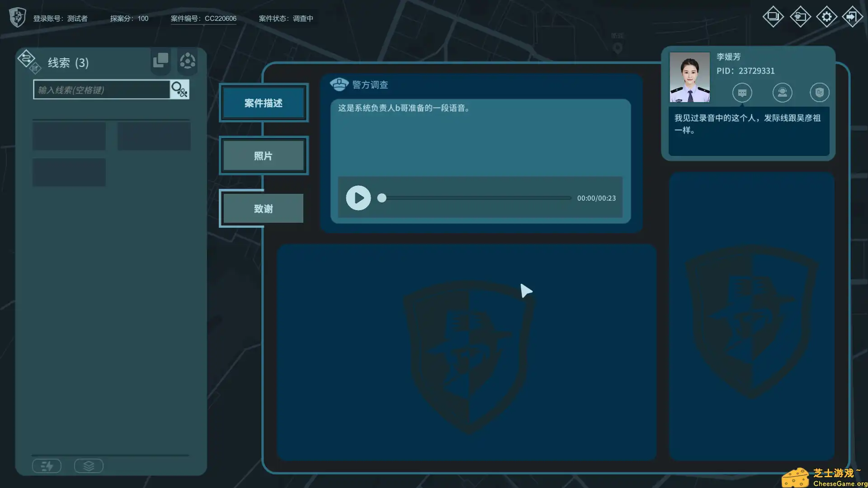Open the case folder icon in the top bar

pyautogui.click(x=800, y=16)
